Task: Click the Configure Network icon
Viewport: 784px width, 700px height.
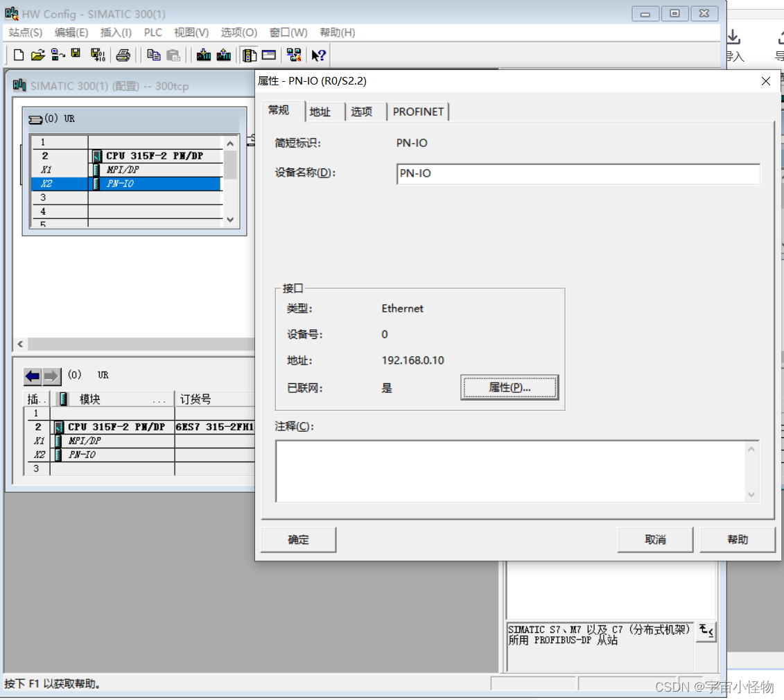Action: point(294,55)
